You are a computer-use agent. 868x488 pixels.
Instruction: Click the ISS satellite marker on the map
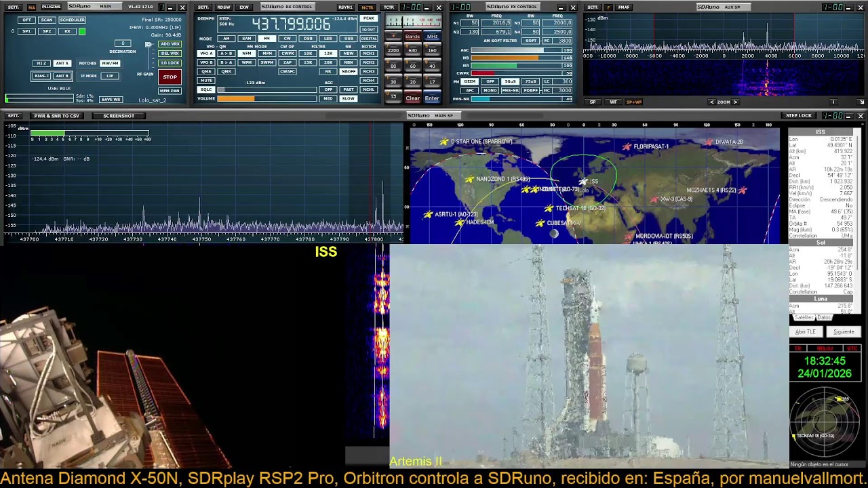(x=583, y=182)
